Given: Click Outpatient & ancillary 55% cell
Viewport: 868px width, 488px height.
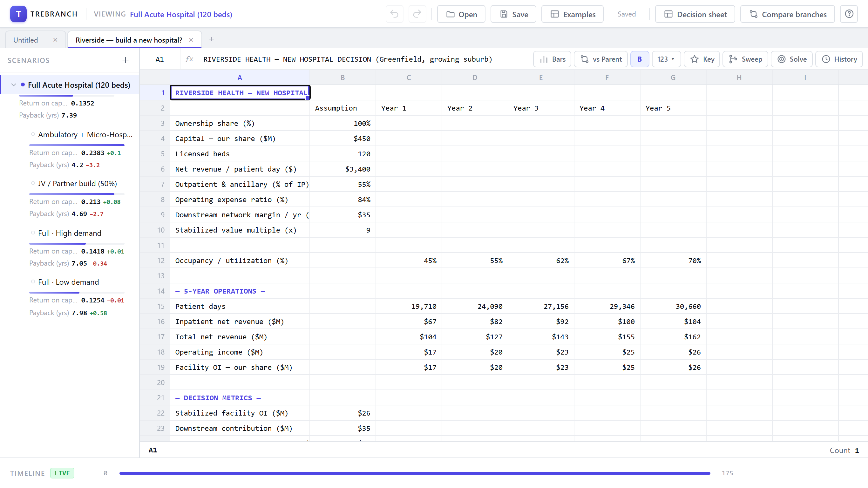Looking at the screenshot, I should click(343, 184).
